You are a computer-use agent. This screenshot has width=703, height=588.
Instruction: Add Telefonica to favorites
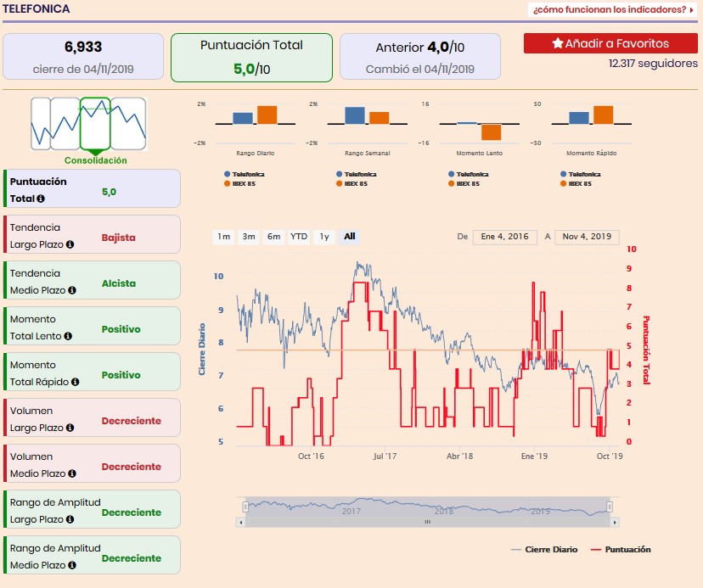pos(610,43)
